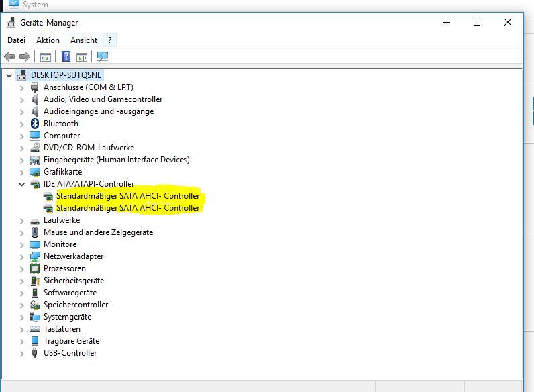
Task: Minimize the Geräte-Manager window
Action: tap(447, 23)
